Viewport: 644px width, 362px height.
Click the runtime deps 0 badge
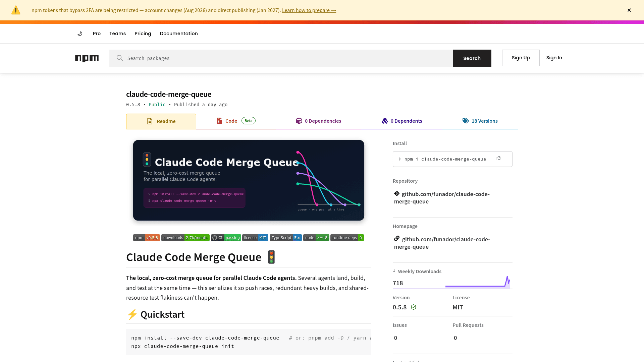coord(347,238)
